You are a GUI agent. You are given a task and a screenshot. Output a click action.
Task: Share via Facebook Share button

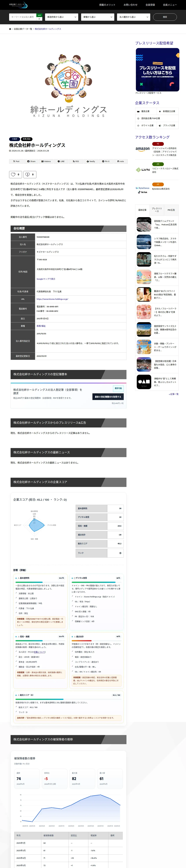point(31,161)
